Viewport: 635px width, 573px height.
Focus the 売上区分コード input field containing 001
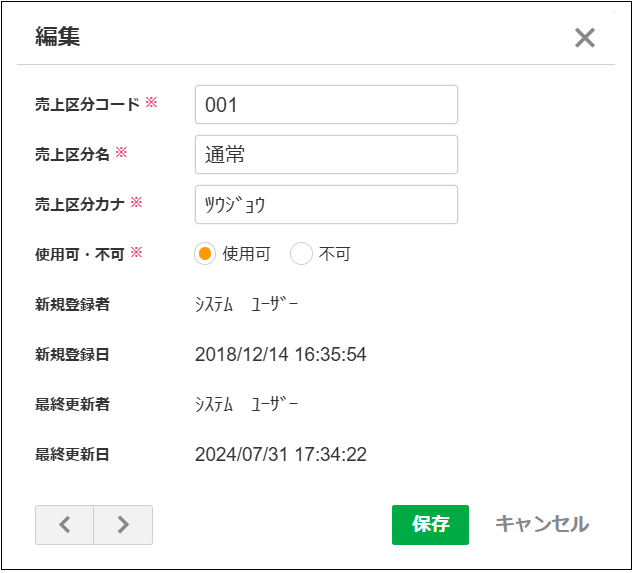click(x=326, y=104)
